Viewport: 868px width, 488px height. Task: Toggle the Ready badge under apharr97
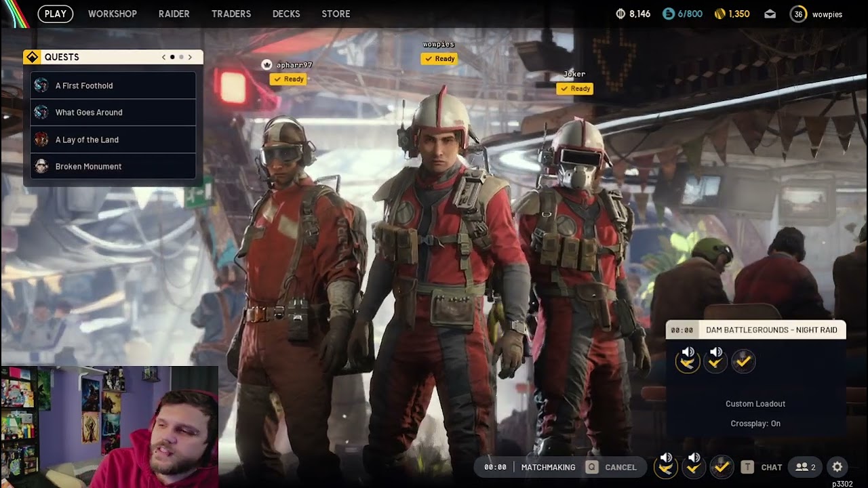pyautogui.click(x=289, y=79)
